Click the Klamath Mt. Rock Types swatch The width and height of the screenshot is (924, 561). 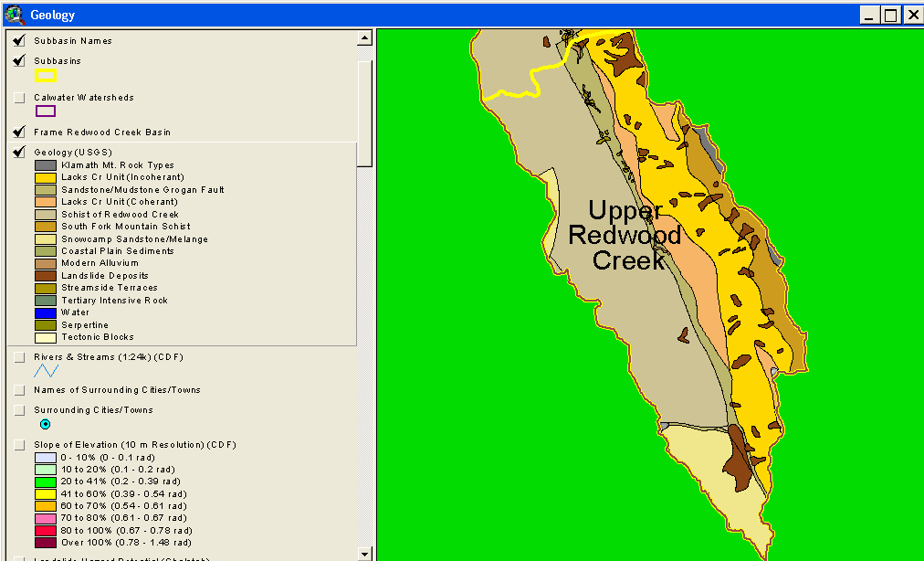coord(46,165)
